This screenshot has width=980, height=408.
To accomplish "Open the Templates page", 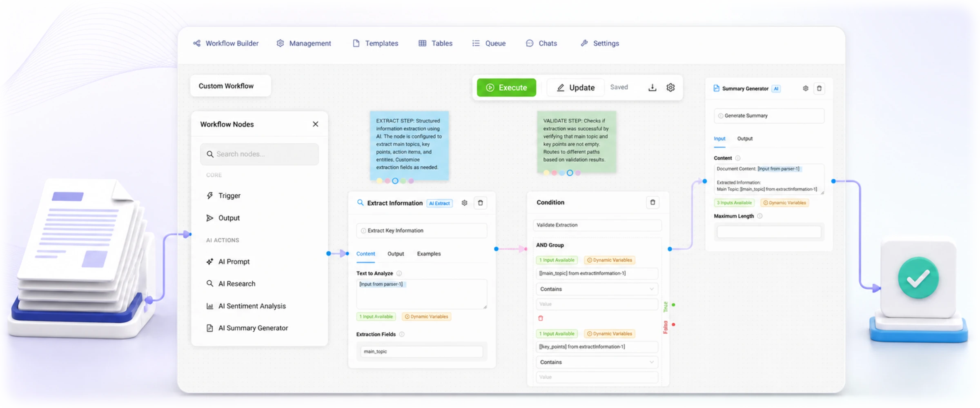I will pyautogui.click(x=375, y=43).
